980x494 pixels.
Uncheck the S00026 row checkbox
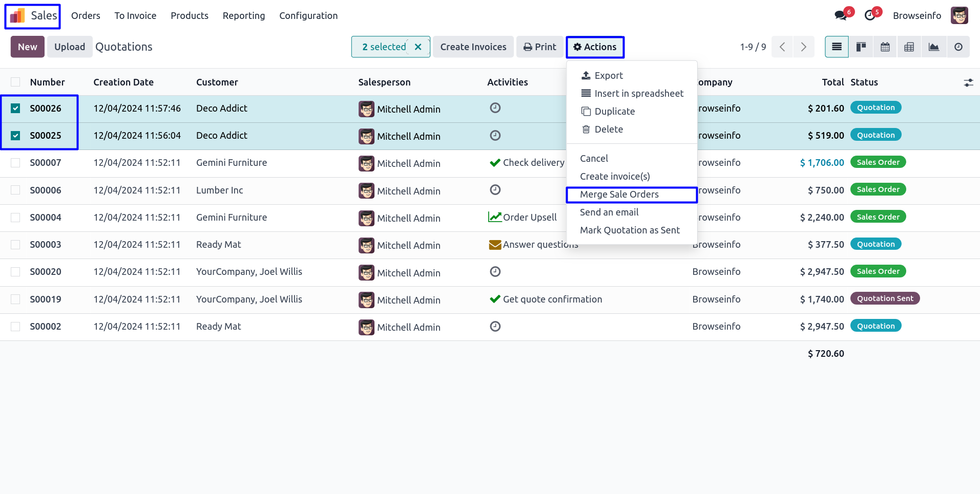[15, 109]
